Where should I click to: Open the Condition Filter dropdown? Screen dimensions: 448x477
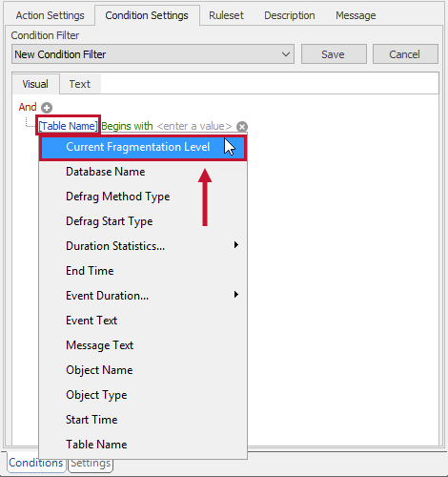tap(153, 54)
